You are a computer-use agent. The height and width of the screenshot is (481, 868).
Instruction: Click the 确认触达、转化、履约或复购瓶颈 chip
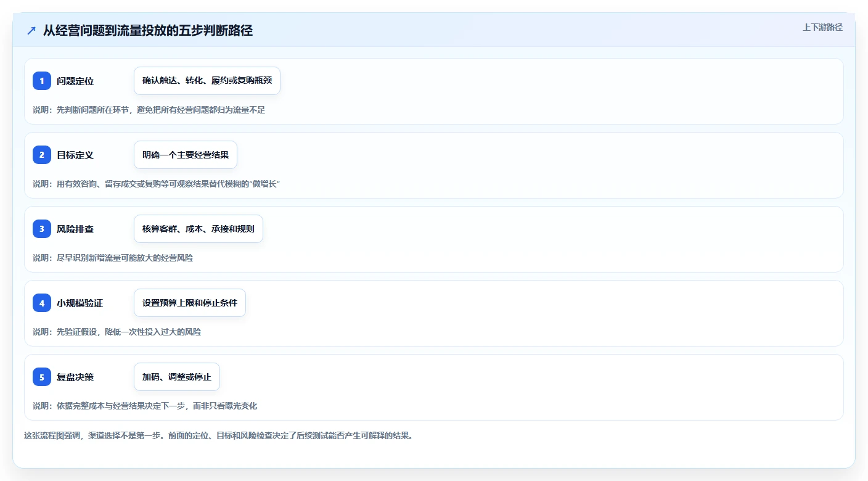tap(207, 81)
